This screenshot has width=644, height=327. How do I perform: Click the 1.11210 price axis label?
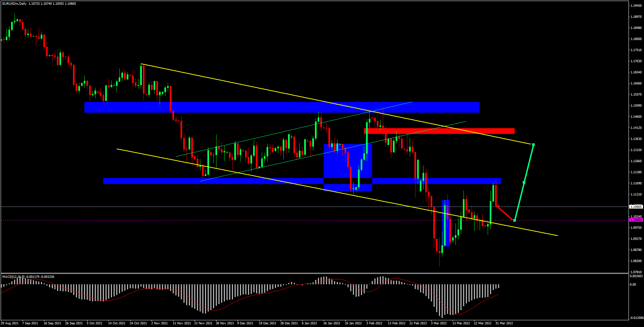pos(636,194)
